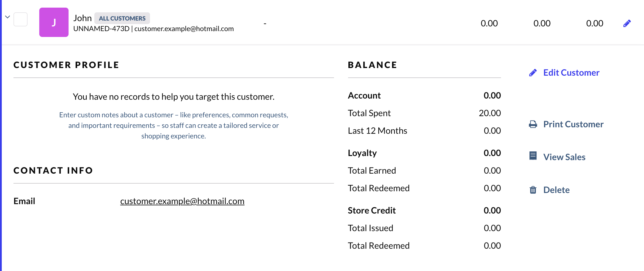Select the ALL CUSTOMERS group badge
Viewport: 644px width, 271px height.
[x=122, y=18]
